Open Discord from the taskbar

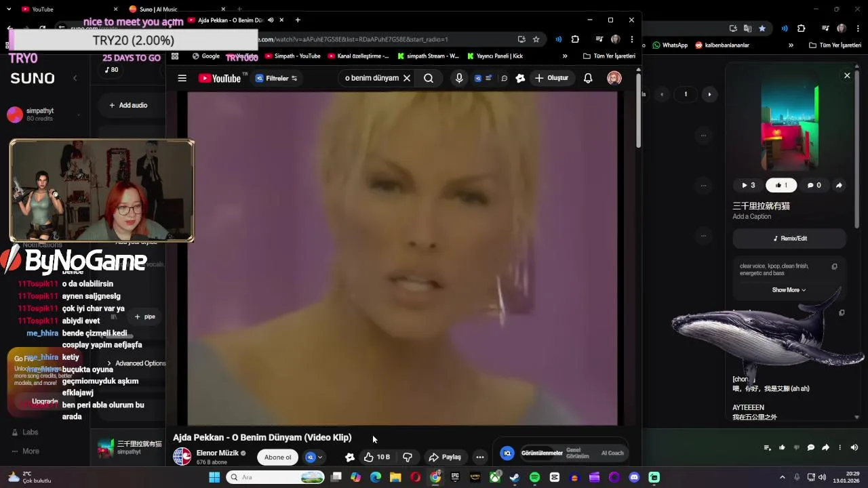(x=634, y=477)
